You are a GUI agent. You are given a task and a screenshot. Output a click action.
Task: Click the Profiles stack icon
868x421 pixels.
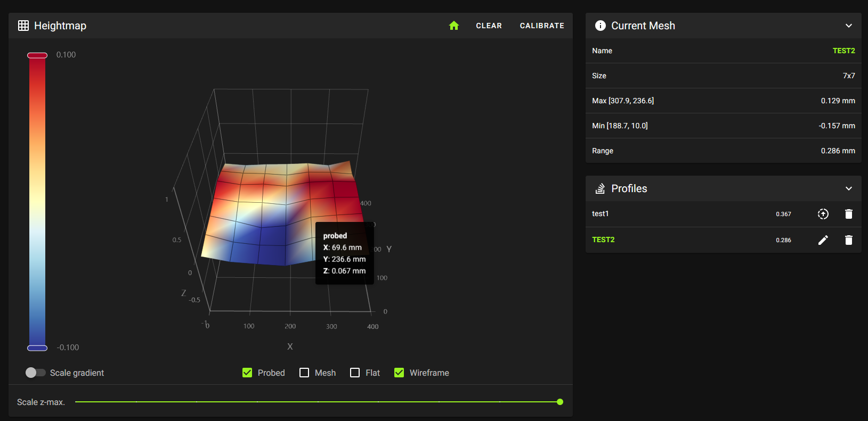(601, 188)
